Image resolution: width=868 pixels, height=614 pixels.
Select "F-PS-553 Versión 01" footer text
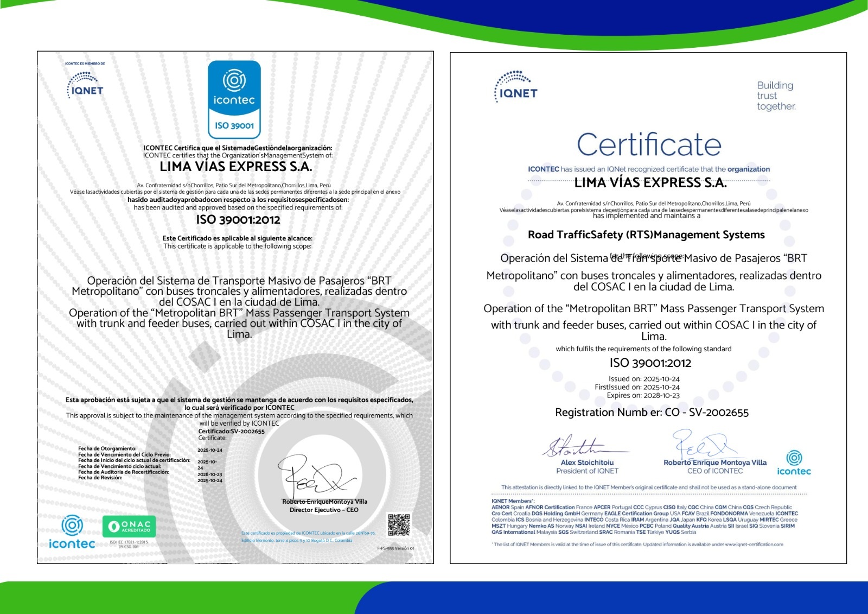click(395, 548)
